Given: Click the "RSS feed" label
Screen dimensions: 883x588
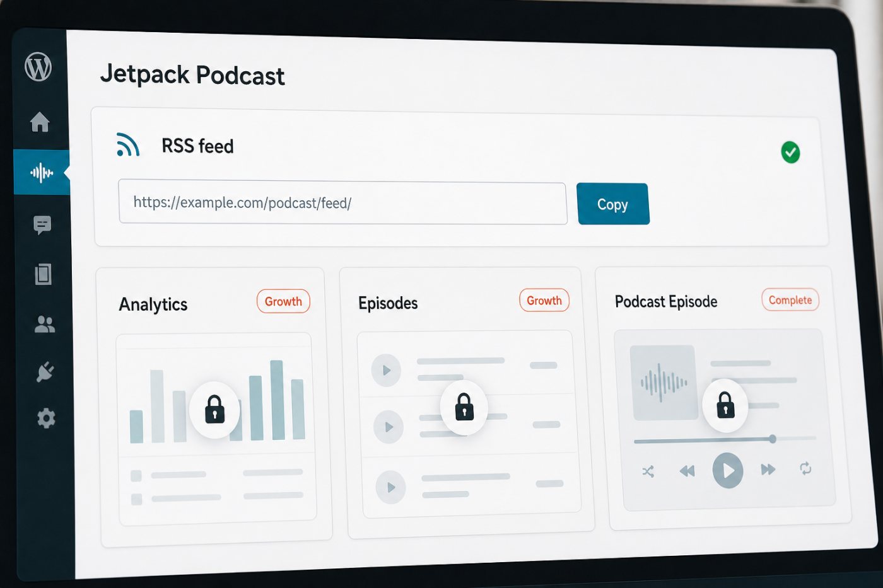Looking at the screenshot, I should click(197, 146).
